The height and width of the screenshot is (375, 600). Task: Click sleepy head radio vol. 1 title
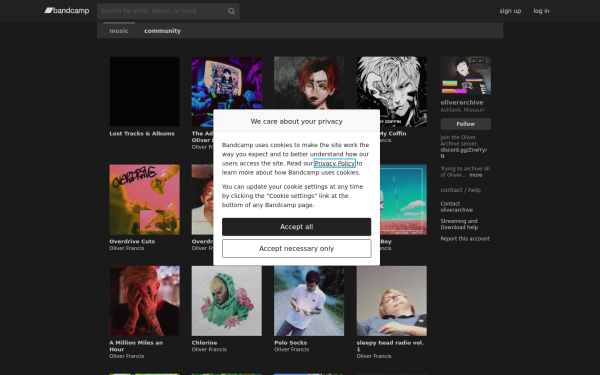390,346
